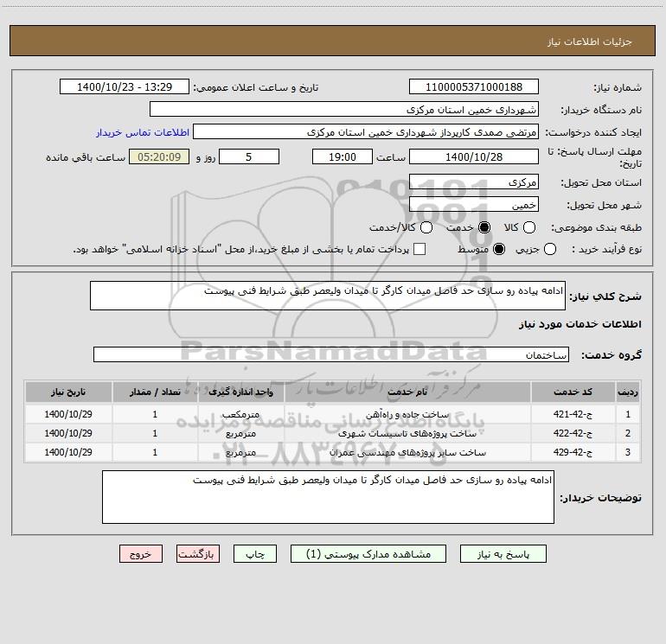
Task: Click the announcement date field 1400/10/23 - 13:29
Action: click(125, 87)
